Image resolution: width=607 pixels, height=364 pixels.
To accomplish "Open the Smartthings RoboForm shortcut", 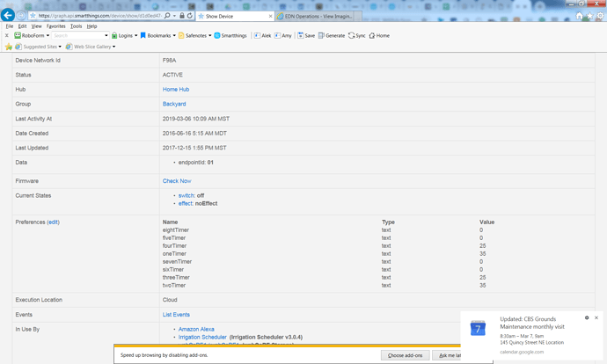I will (x=230, y=35).
